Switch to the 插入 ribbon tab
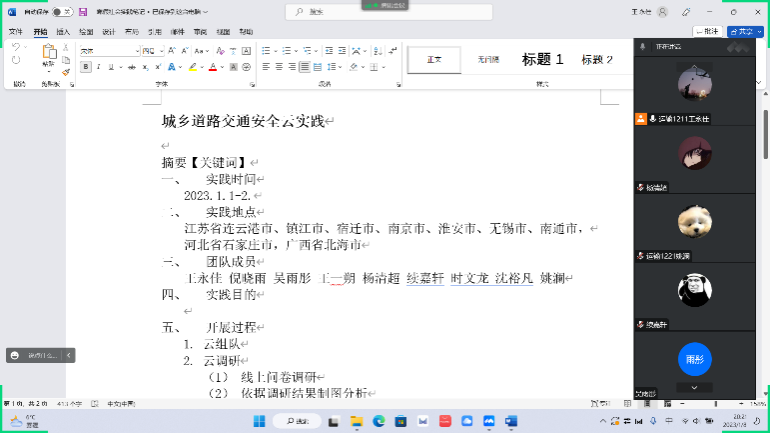 click(63, 32)
